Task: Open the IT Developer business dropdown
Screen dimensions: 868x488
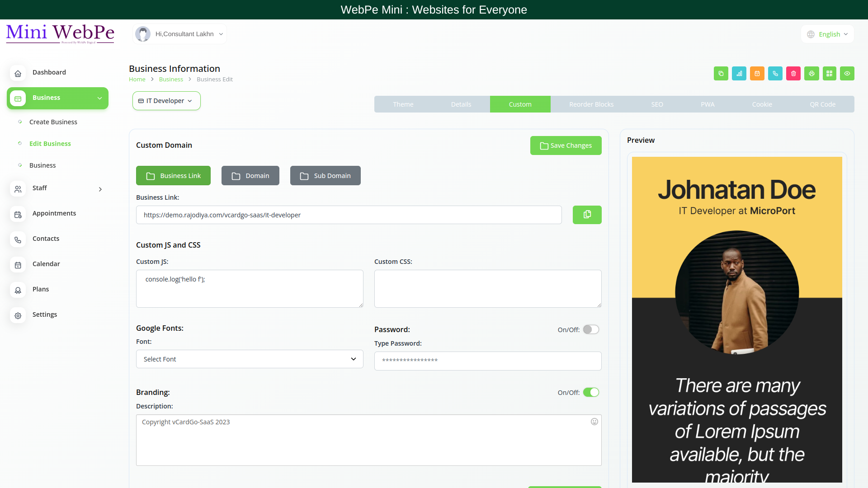Action: coord(166,101)
